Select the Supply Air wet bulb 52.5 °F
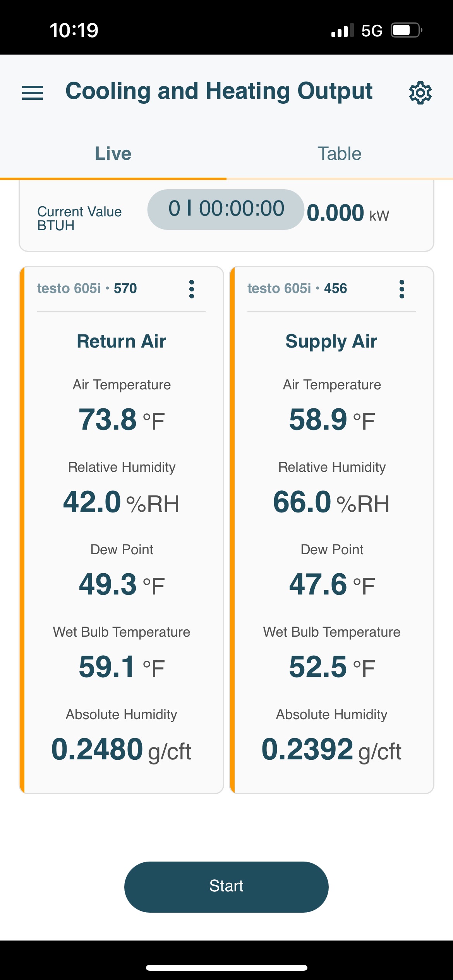453x980 pixels. click(x=332, y=667)
